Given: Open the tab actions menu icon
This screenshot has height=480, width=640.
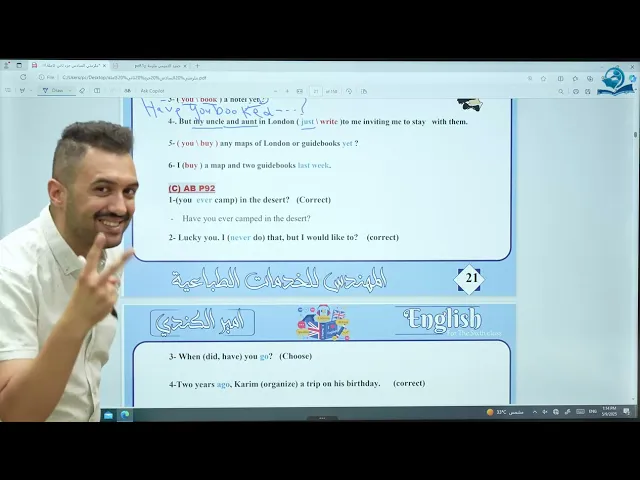Looking at the screenshot, I should point(19,65).
